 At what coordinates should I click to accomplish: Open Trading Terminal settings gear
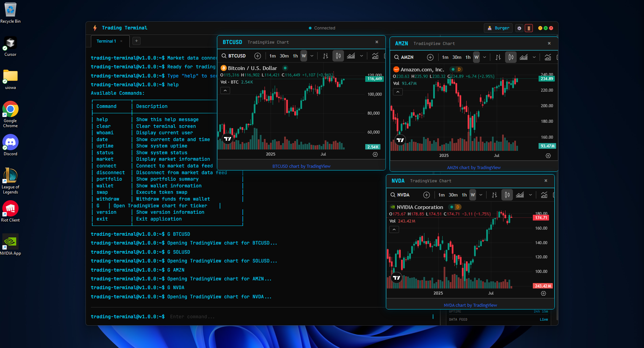pos(519,28)
